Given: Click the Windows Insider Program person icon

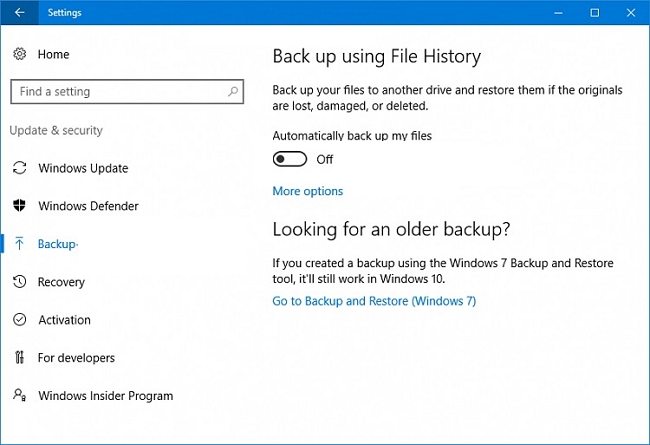Looking at the screenshot, I should [x=19, y=395].
